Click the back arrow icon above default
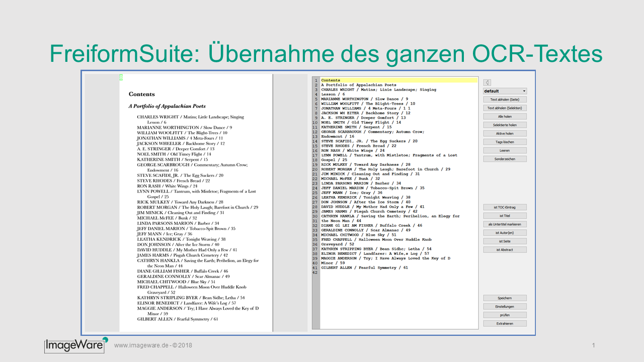Image resolution: width=644 pixels, height=362 pixels. pyautogui.click(x=487, y=82)
